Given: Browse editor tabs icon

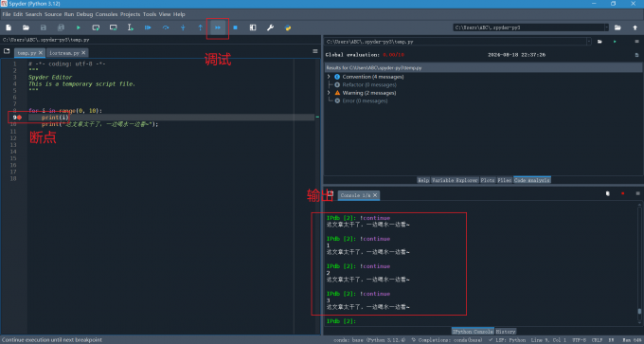Looking at the screenshot, I should [x=7, y=51].
